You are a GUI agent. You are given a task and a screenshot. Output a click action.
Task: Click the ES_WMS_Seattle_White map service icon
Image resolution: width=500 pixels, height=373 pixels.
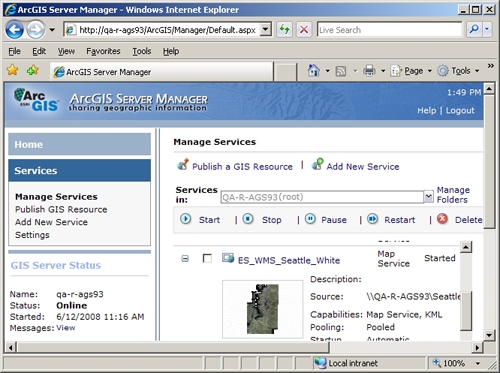click(x=228, y=258)
